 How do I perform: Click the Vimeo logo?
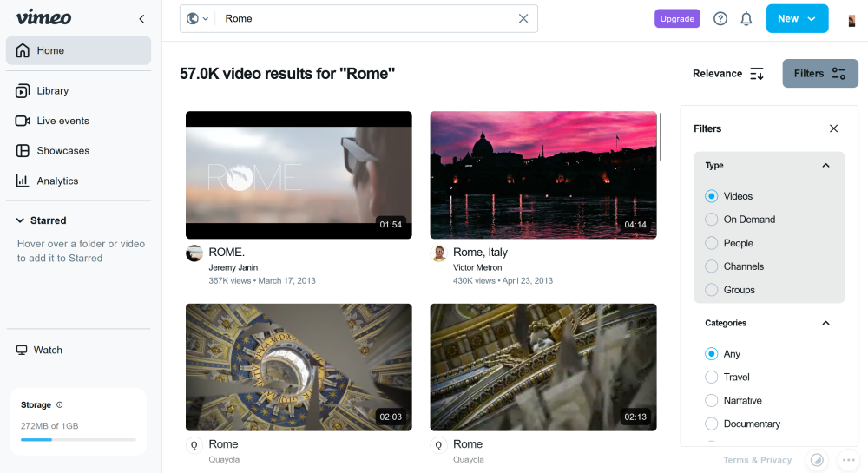[x=43, y=18]
